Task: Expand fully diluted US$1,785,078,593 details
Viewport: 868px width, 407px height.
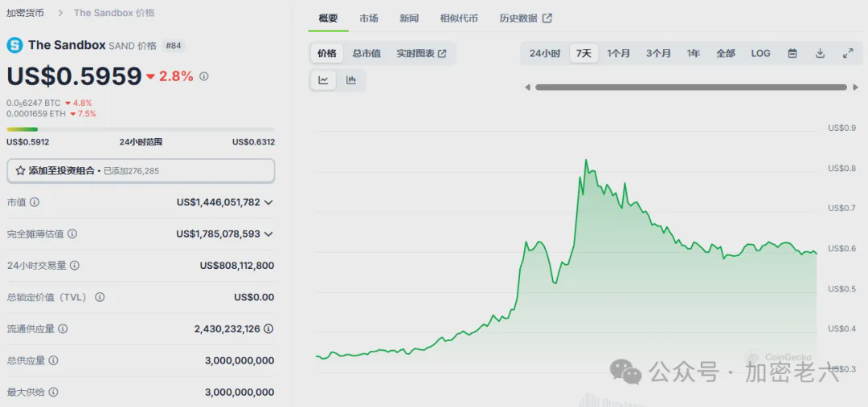Action: [x=268, y=234]
